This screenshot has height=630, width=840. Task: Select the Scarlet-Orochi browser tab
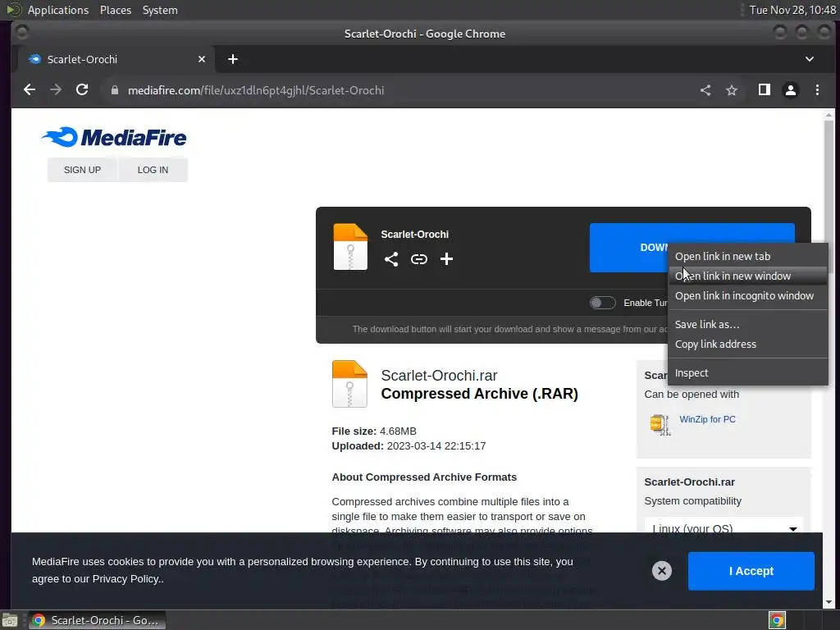[x=116, y=59]
